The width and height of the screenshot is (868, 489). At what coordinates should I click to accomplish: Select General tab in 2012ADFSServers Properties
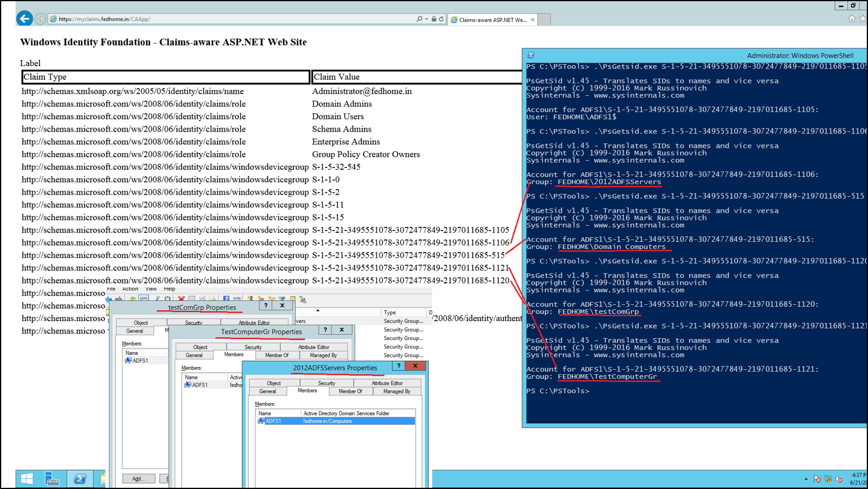click(x=268, y=391)
